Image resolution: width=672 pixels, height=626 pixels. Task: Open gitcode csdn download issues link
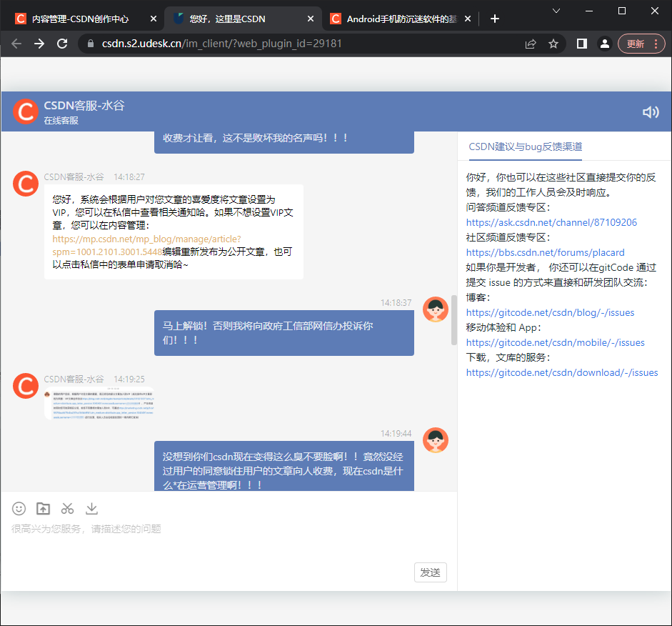(x=562, y=372)
